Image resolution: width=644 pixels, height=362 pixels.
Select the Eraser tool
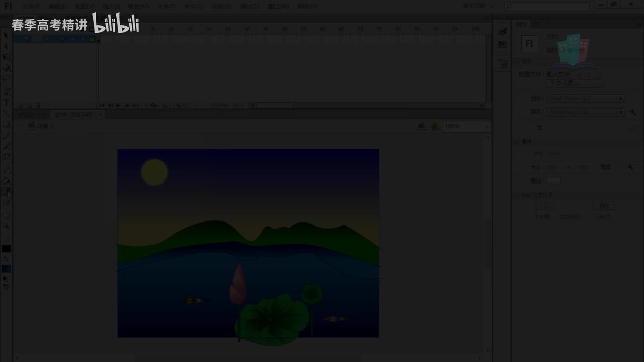[6, 203]
